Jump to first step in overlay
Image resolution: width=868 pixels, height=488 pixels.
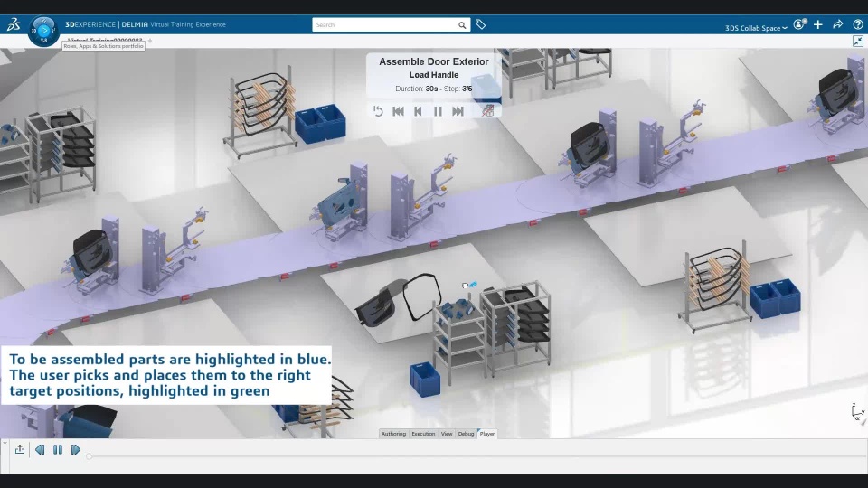[398, 111]
